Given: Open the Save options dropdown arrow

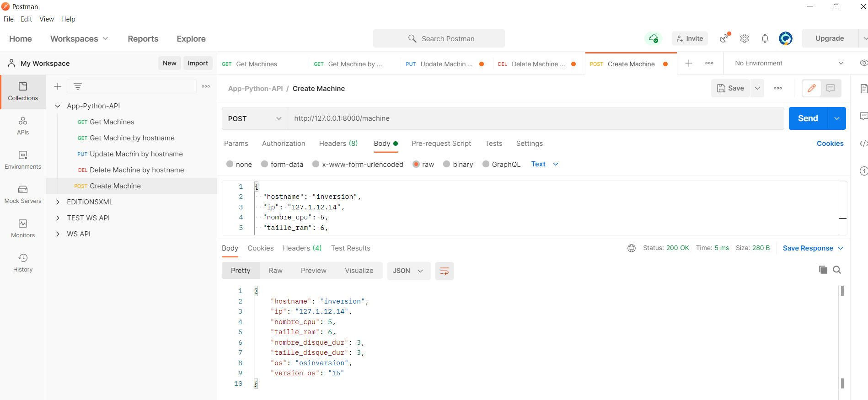Looking at the screenshot, I should (757, 88).
